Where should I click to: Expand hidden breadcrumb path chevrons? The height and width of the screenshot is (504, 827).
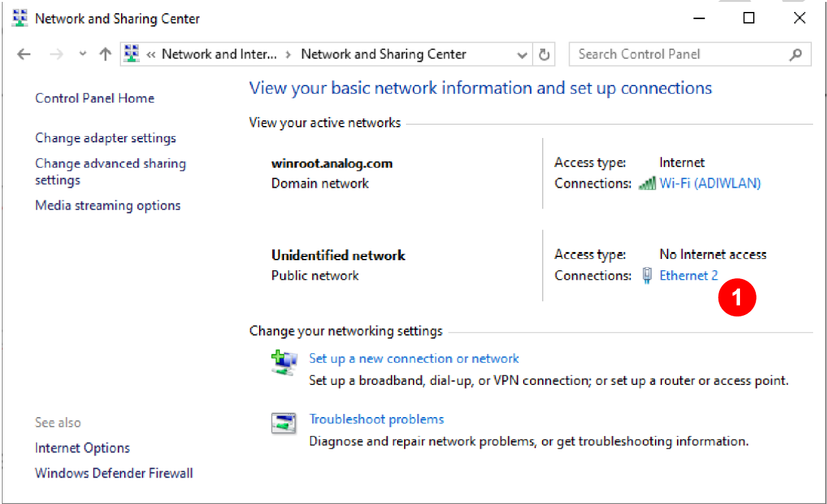(151, 55)
